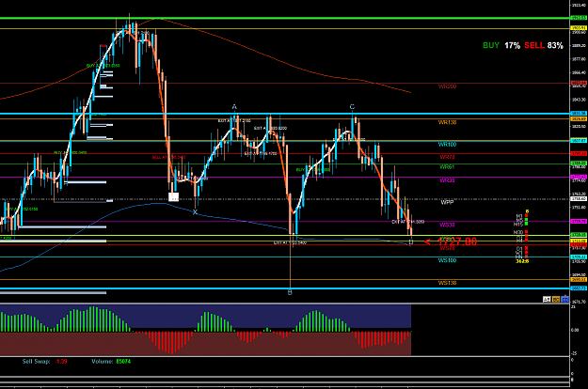Screen dimensions: 588x389
Task: Select the WS38 support level label
Action: point(447,225)
